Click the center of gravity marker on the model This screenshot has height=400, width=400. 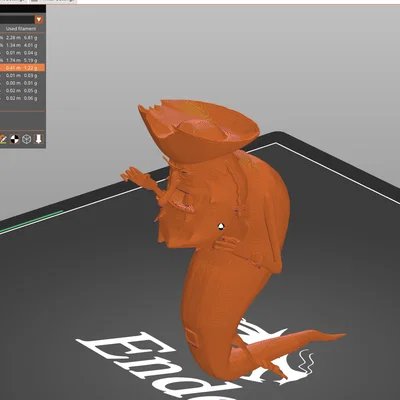coord(221,227)
